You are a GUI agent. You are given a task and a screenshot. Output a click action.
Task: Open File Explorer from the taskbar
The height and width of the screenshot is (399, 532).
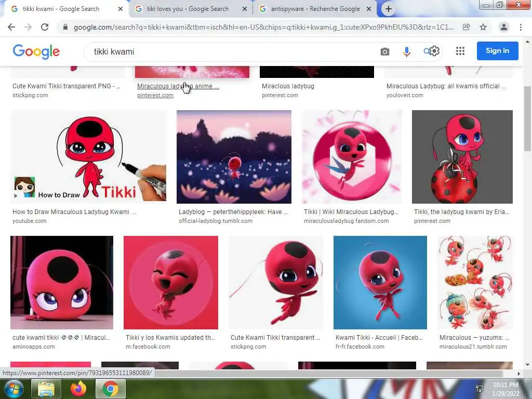click(x=46, y=389)
